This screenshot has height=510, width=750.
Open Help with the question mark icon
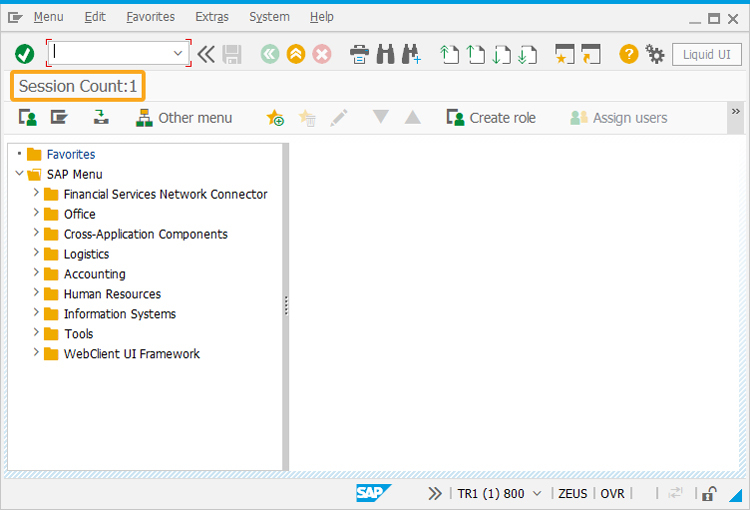click(x=629, y=54)
